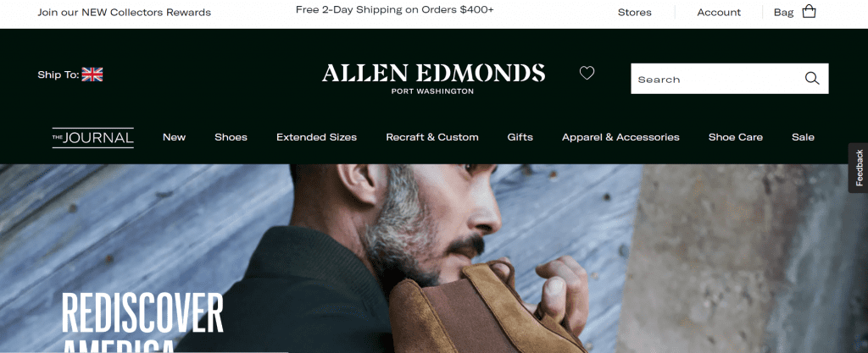Open Recraft & Custom menu

click(x=432, y=137)
